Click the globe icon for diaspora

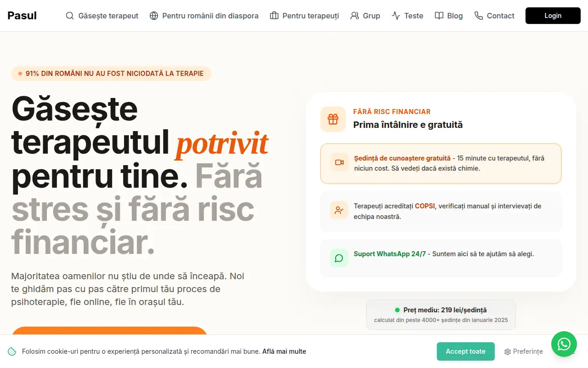pyautogui.click(x=154, y=16)
